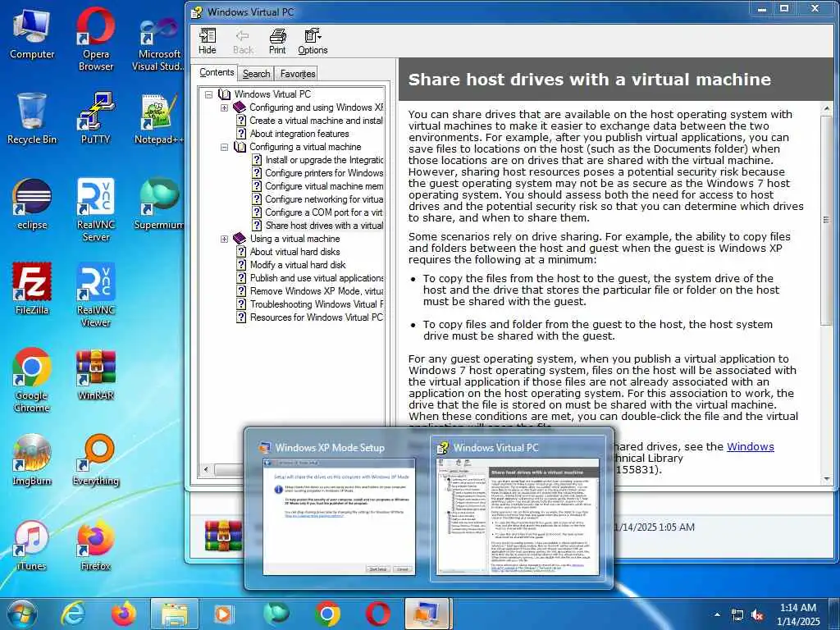Click the content pane scroll up arrow
Viewport: 840px width, 630px height.
click(x=827, y=109)
